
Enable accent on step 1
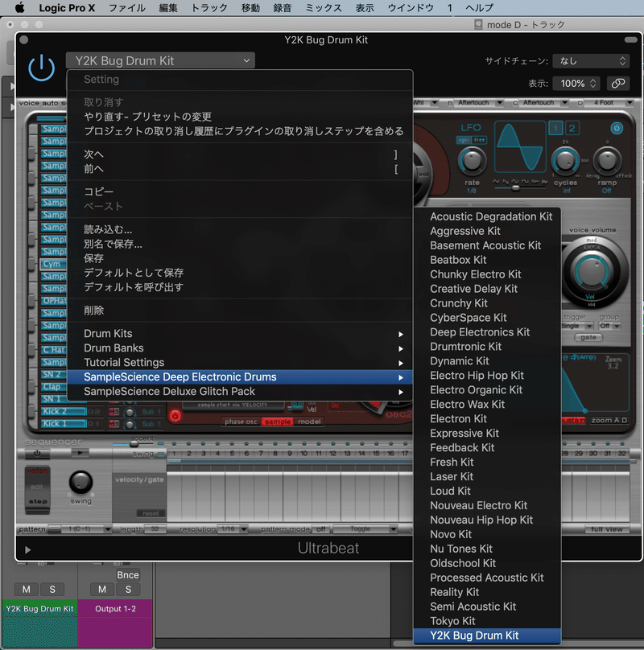pyautogui.click(x=174, y=444)
